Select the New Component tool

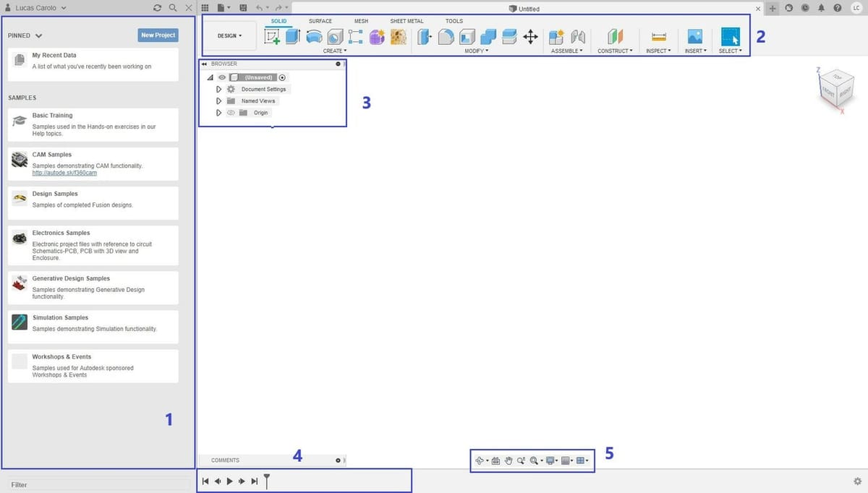pyautogui.click(x=556, y=36)
